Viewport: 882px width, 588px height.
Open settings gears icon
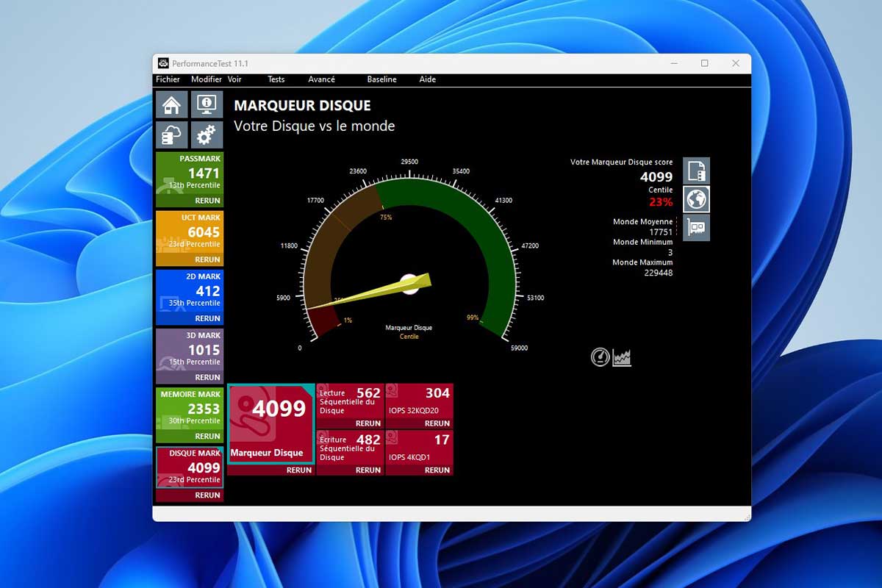(x=207, y=135)
